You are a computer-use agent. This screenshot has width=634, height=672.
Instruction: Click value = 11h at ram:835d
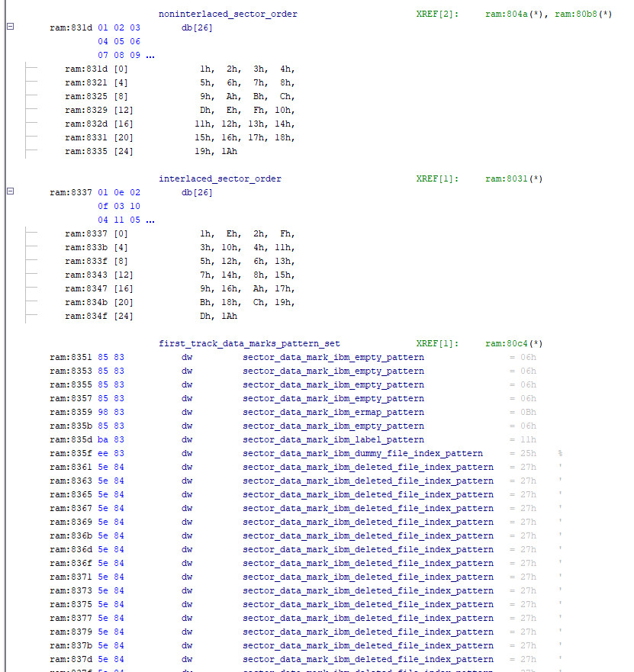click(523, 439)
